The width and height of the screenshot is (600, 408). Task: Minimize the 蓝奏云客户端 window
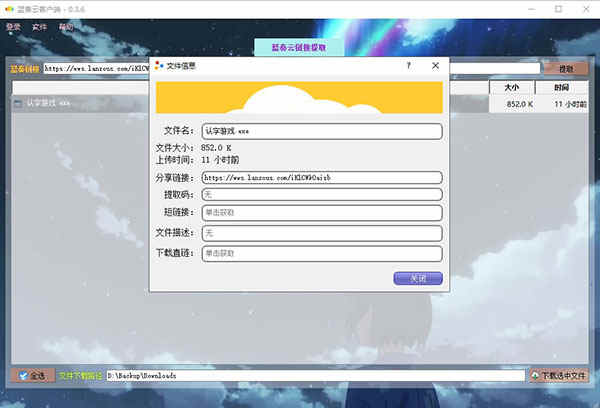point(532,9)
